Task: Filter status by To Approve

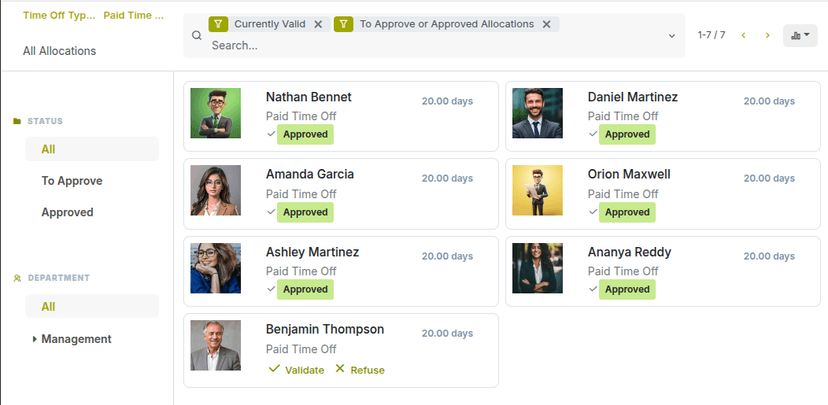Action: tap(72, 181)
